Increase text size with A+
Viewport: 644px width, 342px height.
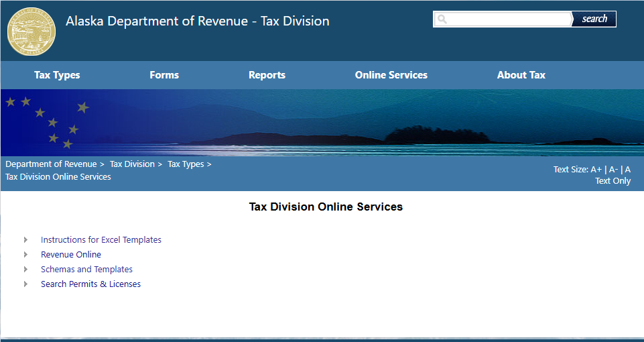596,170
